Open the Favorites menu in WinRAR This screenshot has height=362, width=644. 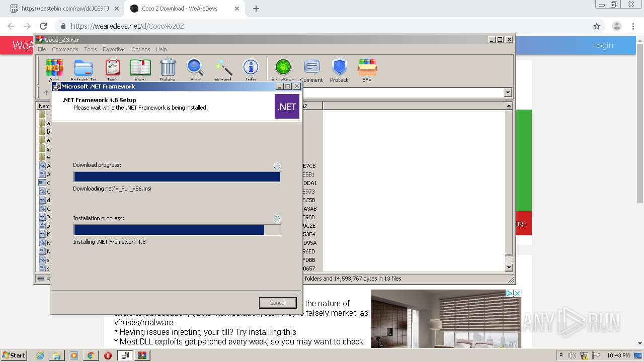(x=114, y=49)
